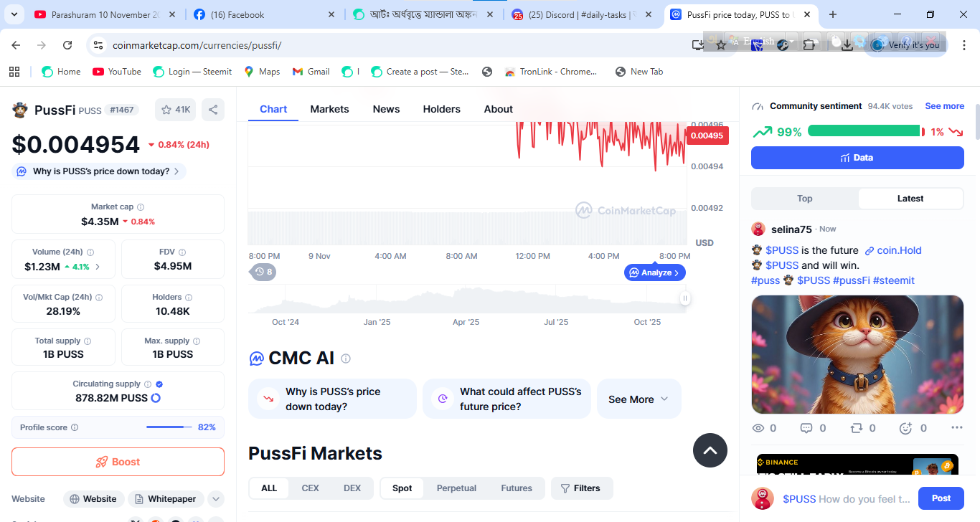The width and height of the screenshot is (980, 522).
Task: Open the cat image in selina75's post
Action: coord(857,354)
